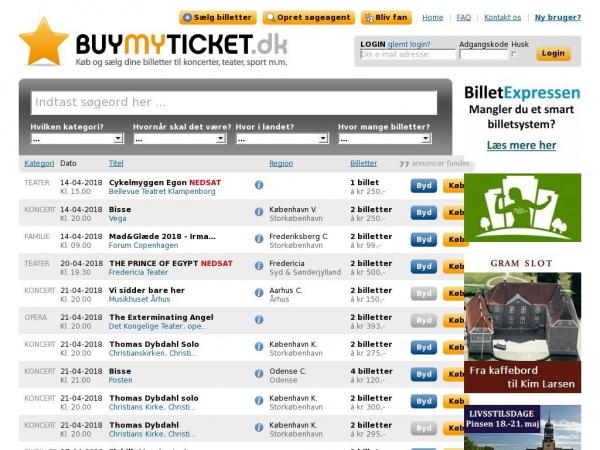Click the BuyMyTicket star logo

coord(44,42)
